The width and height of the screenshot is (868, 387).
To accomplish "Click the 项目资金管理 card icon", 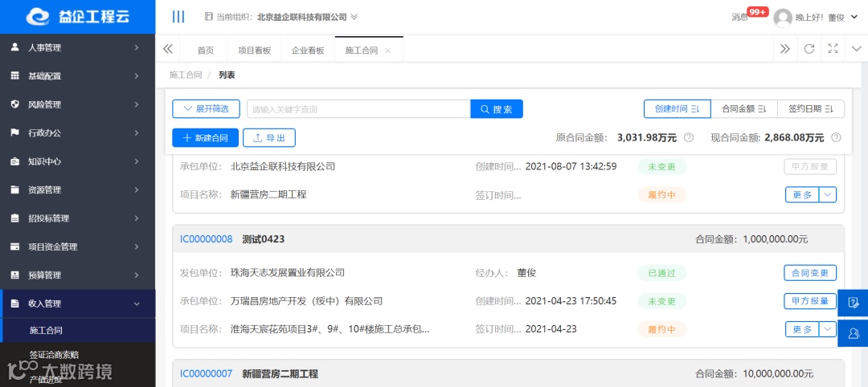I will pyautogui.click(x=15, y=246).
